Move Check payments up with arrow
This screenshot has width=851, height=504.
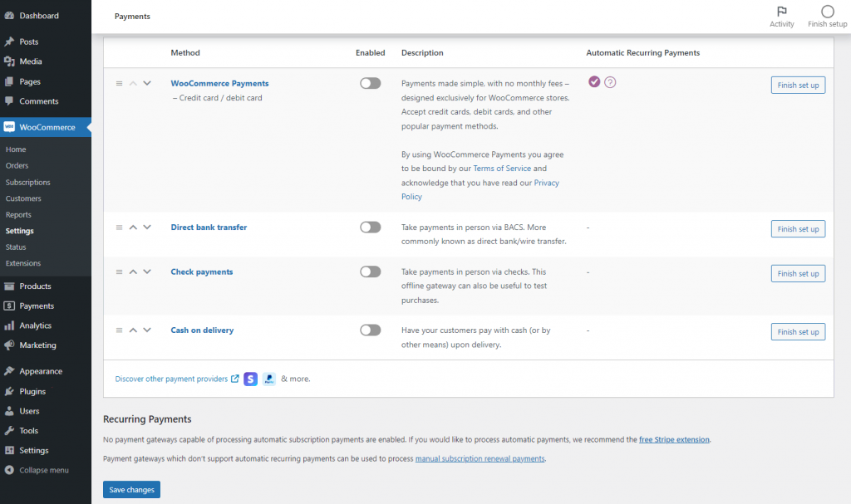click(133, 272)
